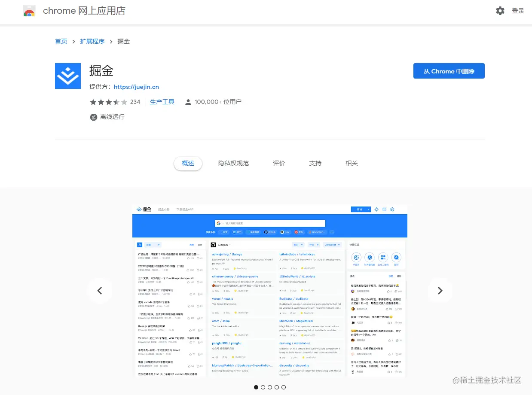The height and width of the screenshot is (395, 532).
Task: Show previous screenshot with left arrow
Action: pos(100,291)
